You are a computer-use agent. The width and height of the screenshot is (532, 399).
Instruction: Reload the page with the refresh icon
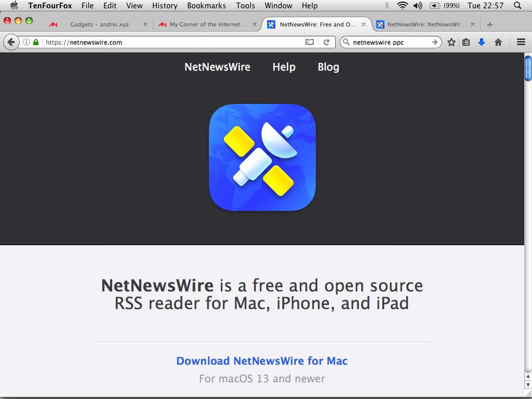[326, 42]
